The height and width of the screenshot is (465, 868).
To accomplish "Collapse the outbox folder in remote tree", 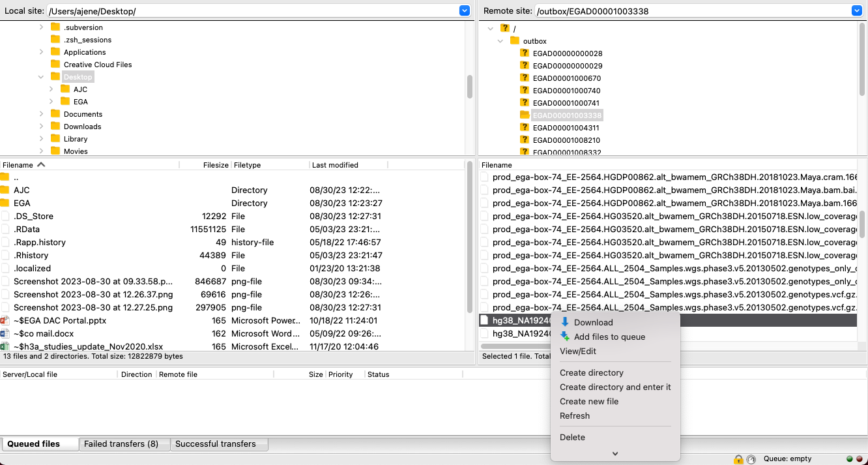I will click(x=500, y=41).
